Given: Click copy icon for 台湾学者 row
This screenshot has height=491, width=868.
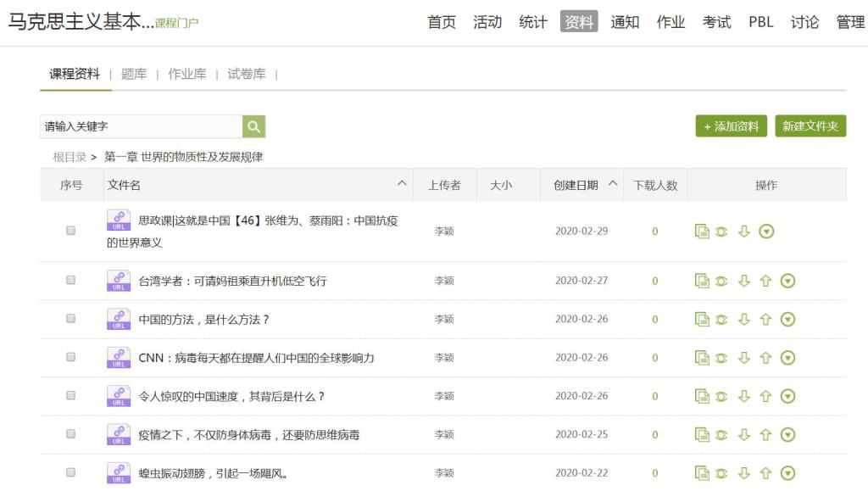Looking at the screenshot, I should coord(702,281).
